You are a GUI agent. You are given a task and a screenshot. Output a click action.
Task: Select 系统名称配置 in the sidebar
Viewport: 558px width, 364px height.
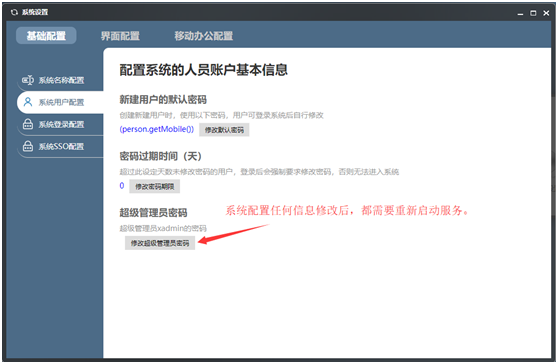[60, 80]
